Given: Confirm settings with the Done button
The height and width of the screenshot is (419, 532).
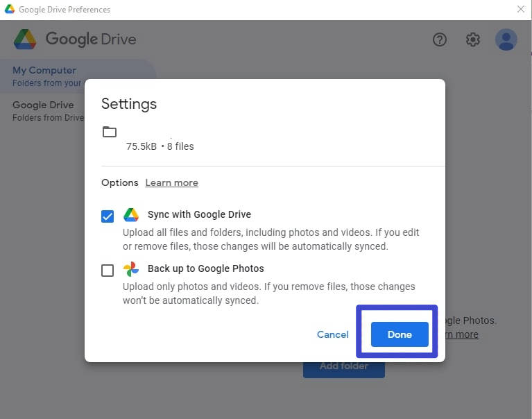Looking at the screenshot, I should [400, 334].
